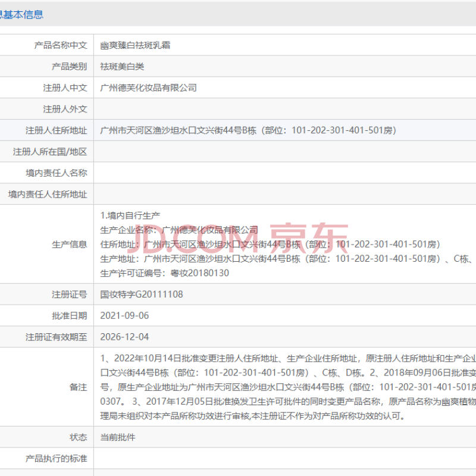Click license line '生产许可证编号：粤妆20180130'
Image resolution: width=476 pixels, height=476 pixels.
[x=165, y=273]
